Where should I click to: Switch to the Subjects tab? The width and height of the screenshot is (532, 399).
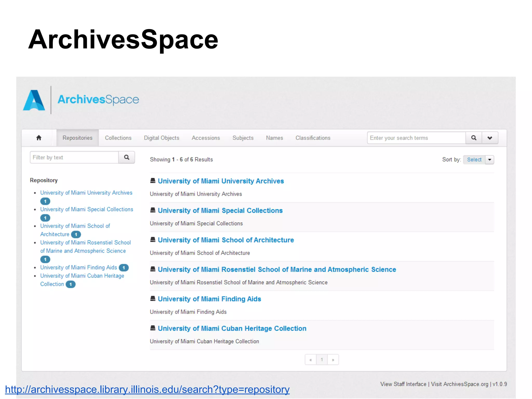click(x=243, y=138)
